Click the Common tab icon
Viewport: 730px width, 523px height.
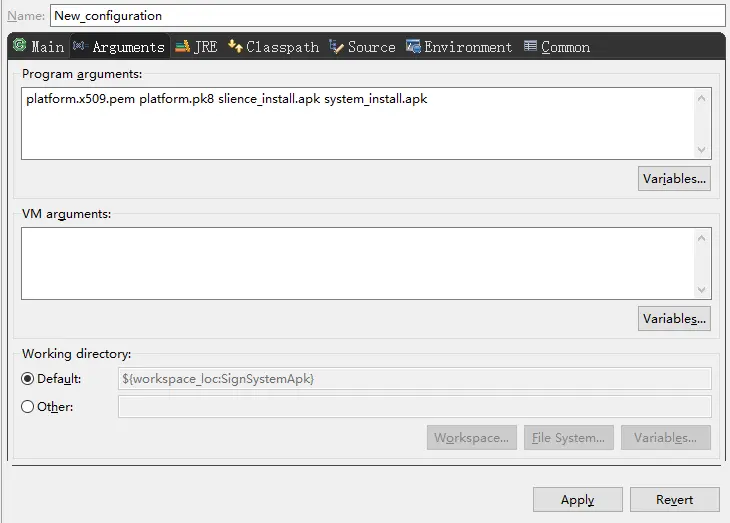530,46
